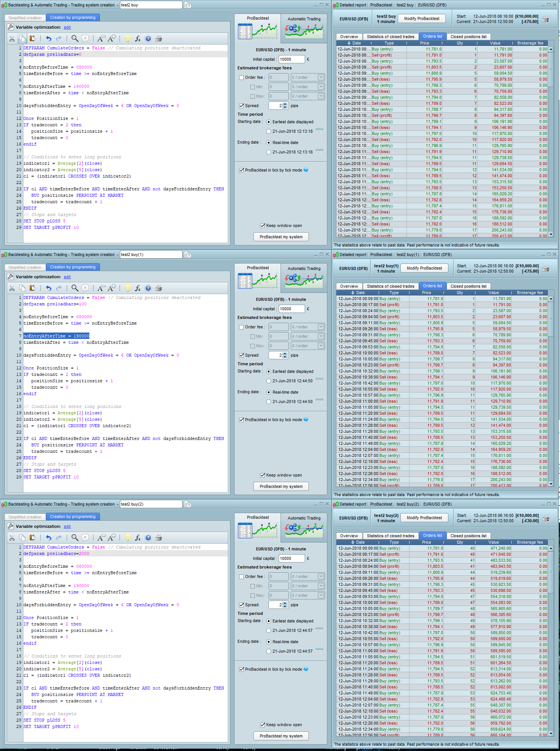This screenshot has width=560, height=751.
Task: Open Order fee unit dropdown in test2 buy(2) window
Action: pos(308,576)
